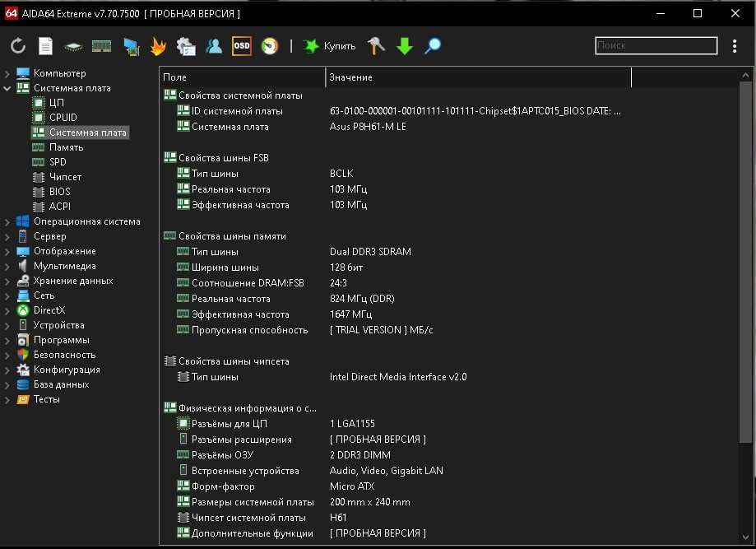Click the scrollbar up arrow
Image resolution: width=756 pixels, height=549 pixels.
tap(745, 75)
